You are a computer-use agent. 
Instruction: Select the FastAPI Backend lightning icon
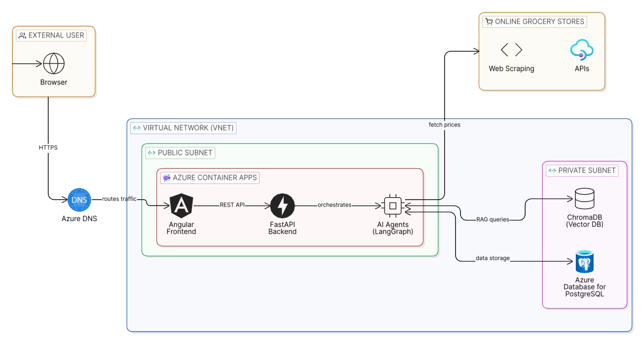[x=282, y=206]
